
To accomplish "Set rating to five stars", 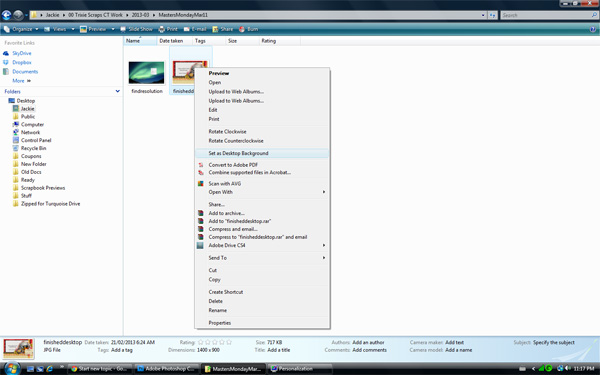I will click(229, 342).
